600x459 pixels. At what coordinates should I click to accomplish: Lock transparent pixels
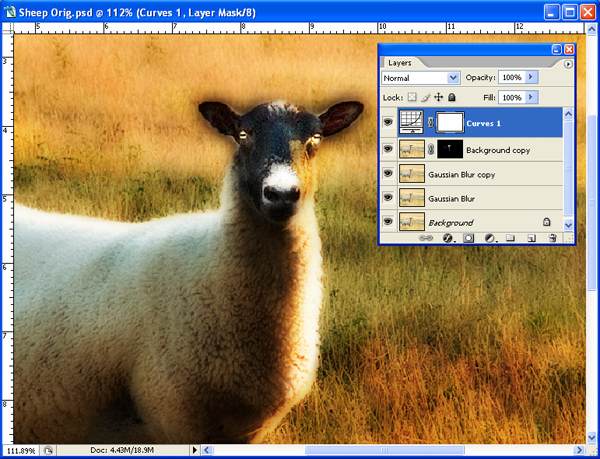point(412,98)
